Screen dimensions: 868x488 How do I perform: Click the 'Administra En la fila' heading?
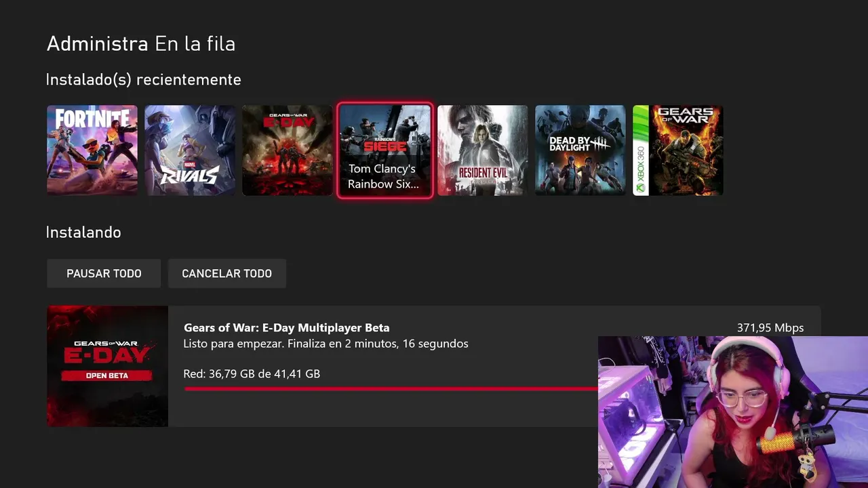(141, 44)
